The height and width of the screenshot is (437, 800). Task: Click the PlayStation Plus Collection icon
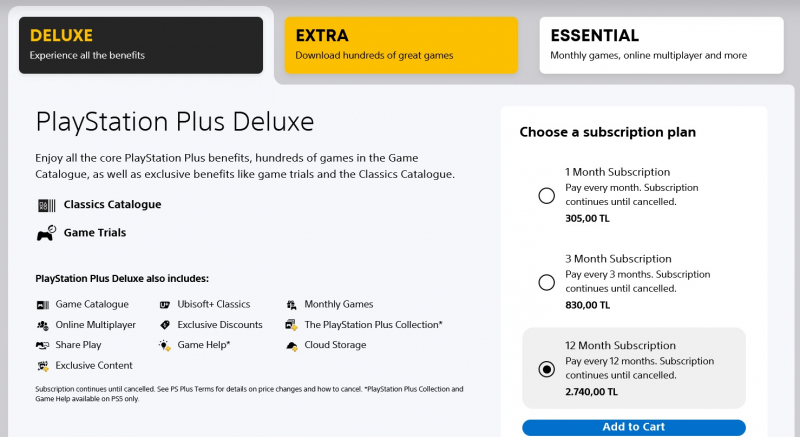pos(291,325)
